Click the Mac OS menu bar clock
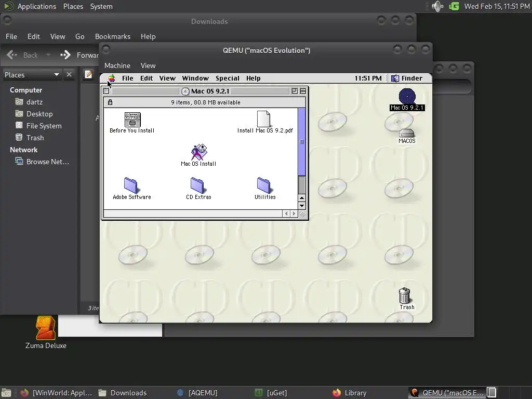 coord(368,78)
